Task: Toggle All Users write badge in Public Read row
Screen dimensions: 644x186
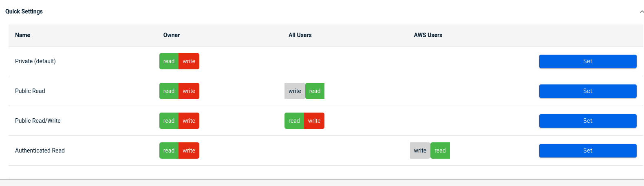Action: pos(295,91)
